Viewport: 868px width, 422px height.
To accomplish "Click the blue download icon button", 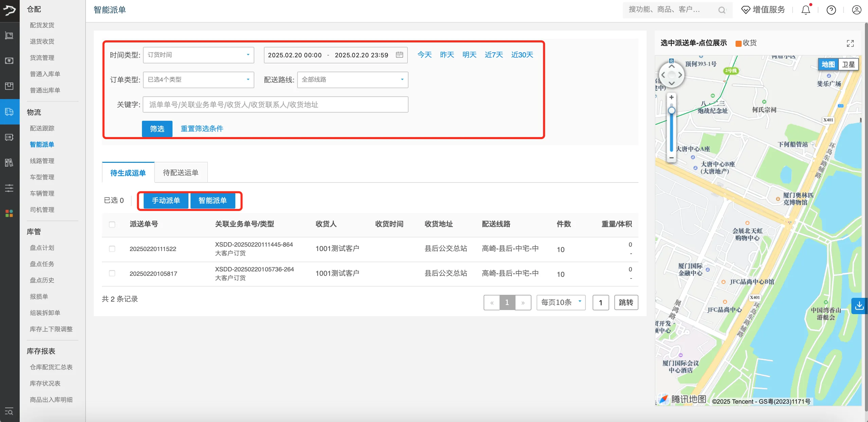I will [860, 306].
